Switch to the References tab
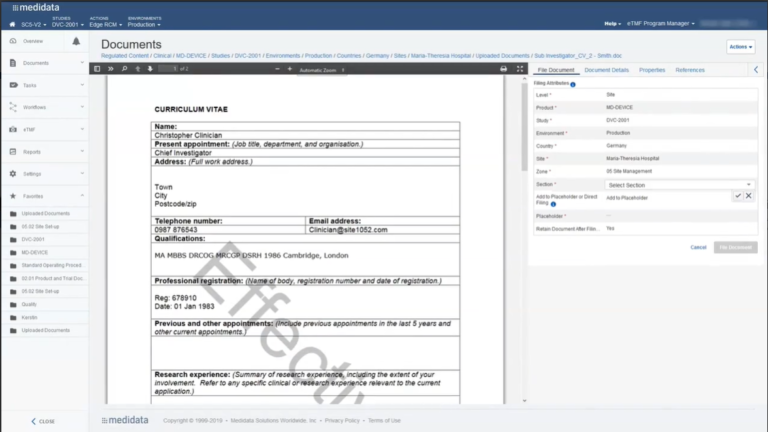 coord(690,70)
